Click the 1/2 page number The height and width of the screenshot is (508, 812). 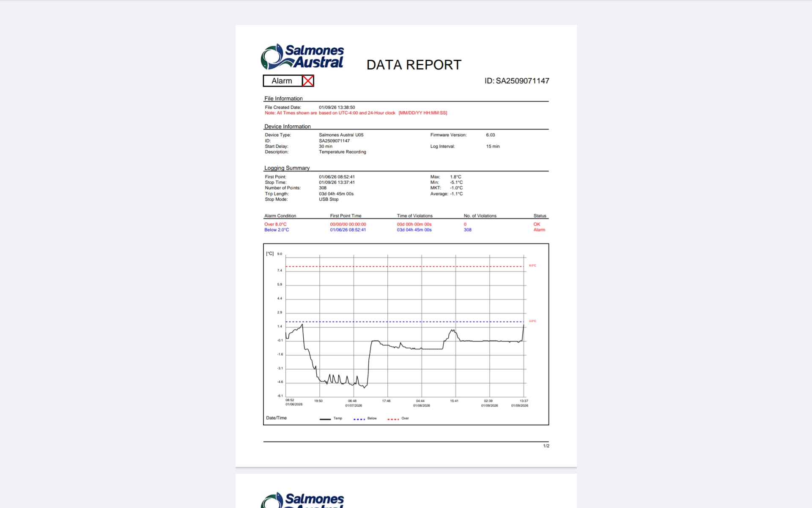[x=546, y=446]
